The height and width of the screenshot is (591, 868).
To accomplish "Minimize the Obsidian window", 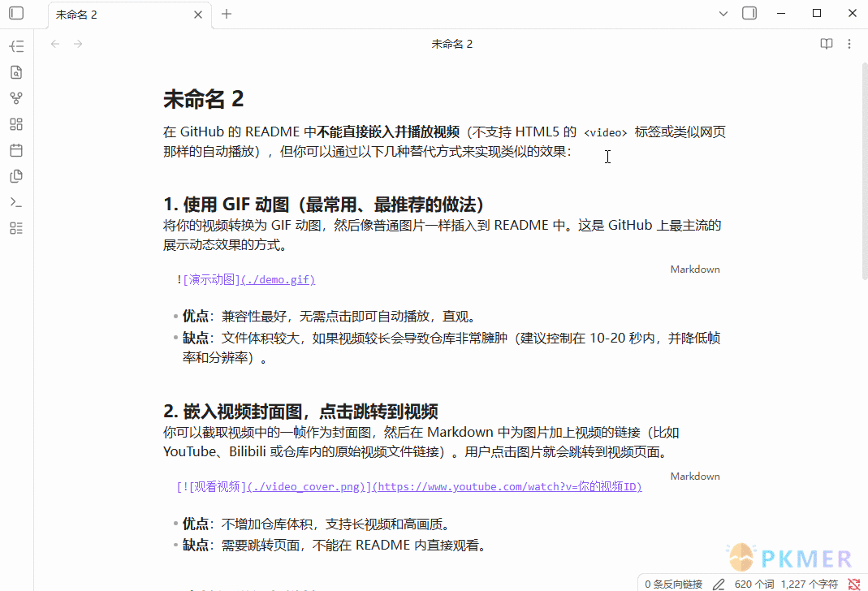I will [781, 13].
